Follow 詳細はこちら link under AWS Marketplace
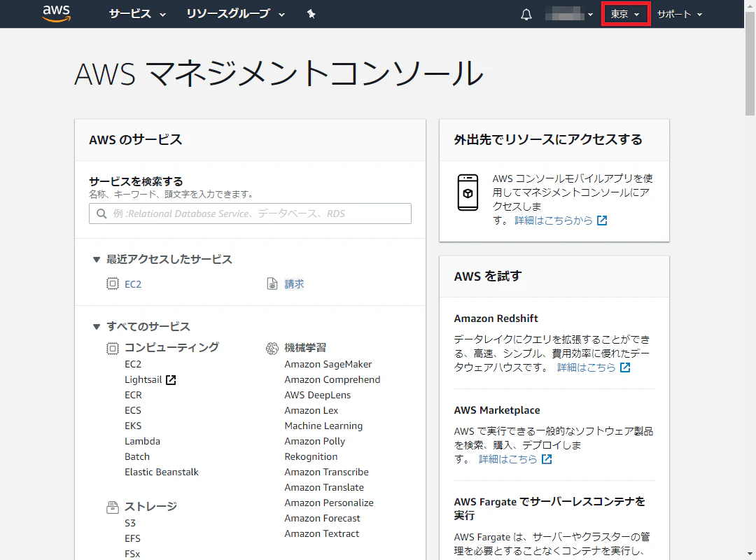756x560 pixels. pyautogui.click(x=507, y=459)
